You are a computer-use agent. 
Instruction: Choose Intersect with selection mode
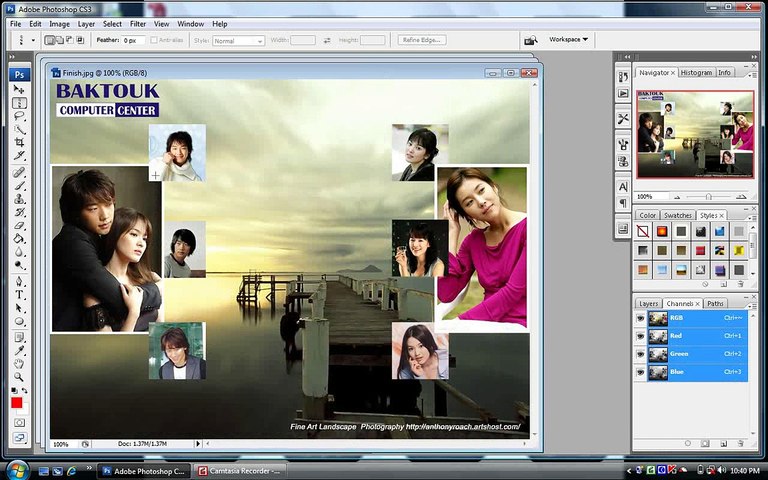(x=80, y=40)
